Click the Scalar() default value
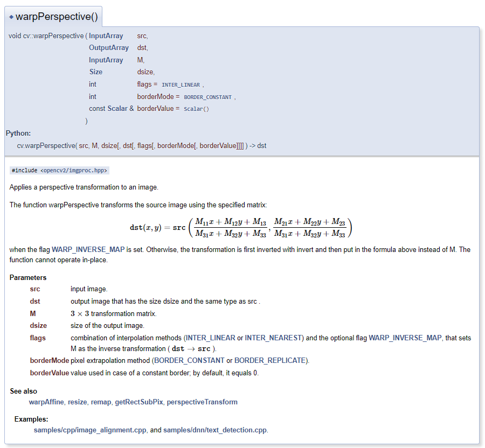 (196, 109)
